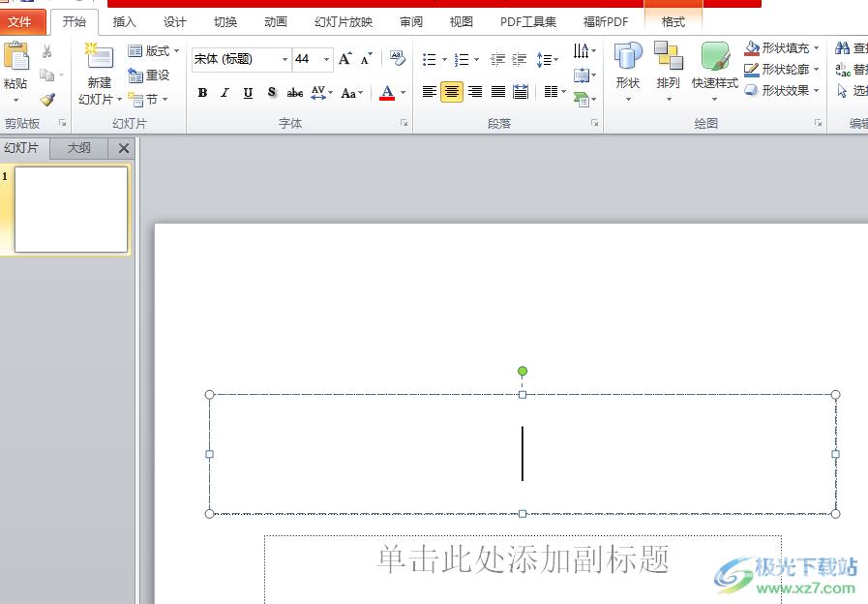Click the Cut scissors icon
This screenshot has width=868, height=604.
coord(47,51)
